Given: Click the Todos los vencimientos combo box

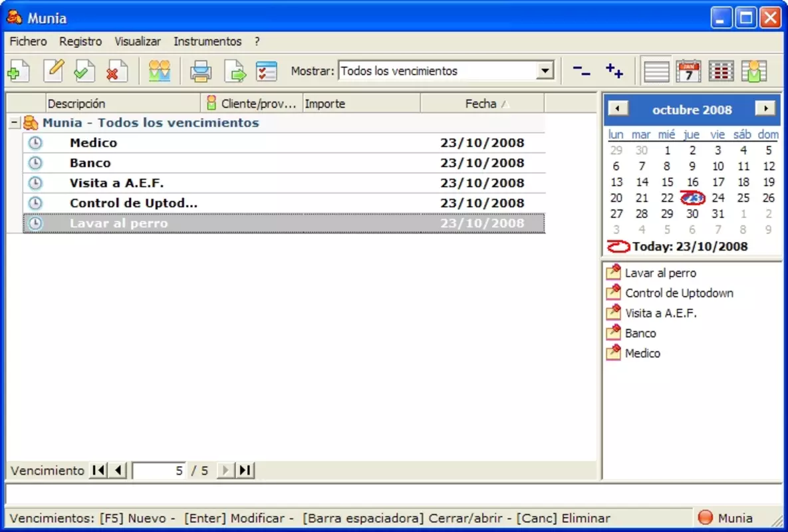Looking at the screenshot, I should point(446,71).
